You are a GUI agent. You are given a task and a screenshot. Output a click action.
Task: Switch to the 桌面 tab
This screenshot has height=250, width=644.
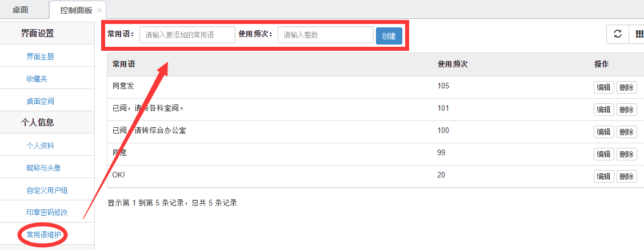[x=20, y=10]
